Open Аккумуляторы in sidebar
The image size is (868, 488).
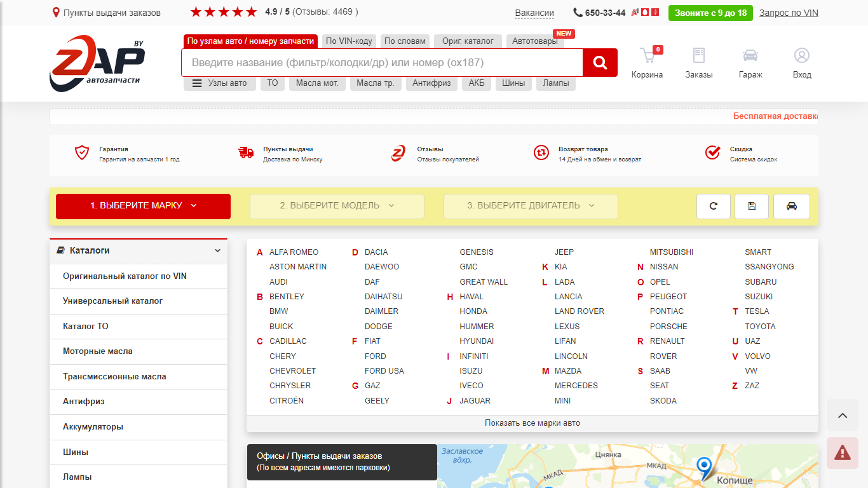[139, 427]
